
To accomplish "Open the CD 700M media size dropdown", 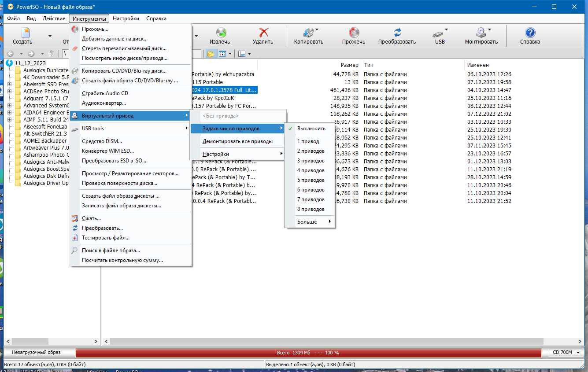I will pos(566,352).
